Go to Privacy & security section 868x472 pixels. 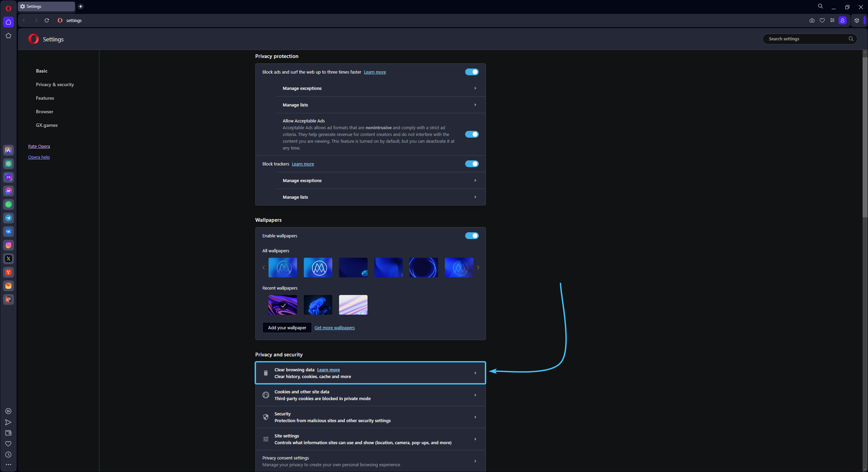point(55,84)
